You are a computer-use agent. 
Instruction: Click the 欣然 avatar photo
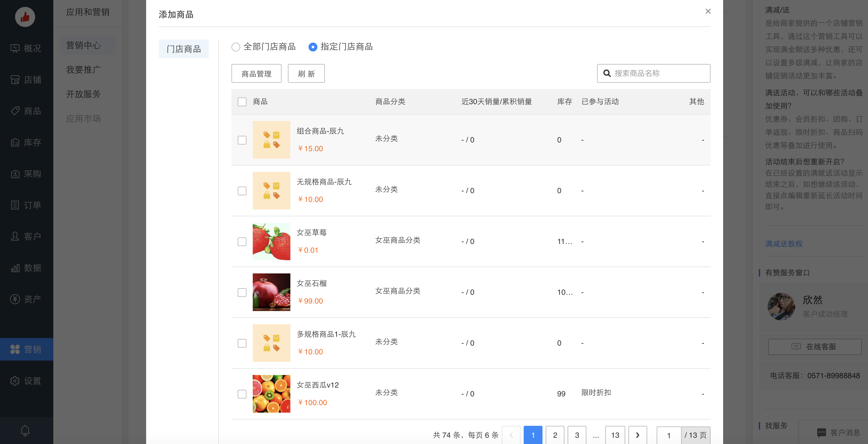(781, 306)
